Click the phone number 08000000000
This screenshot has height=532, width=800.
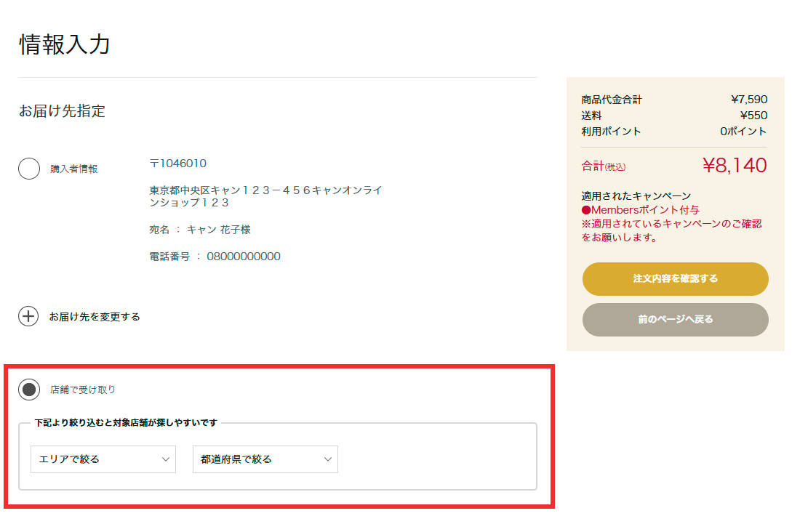click(x=244, y=257)
